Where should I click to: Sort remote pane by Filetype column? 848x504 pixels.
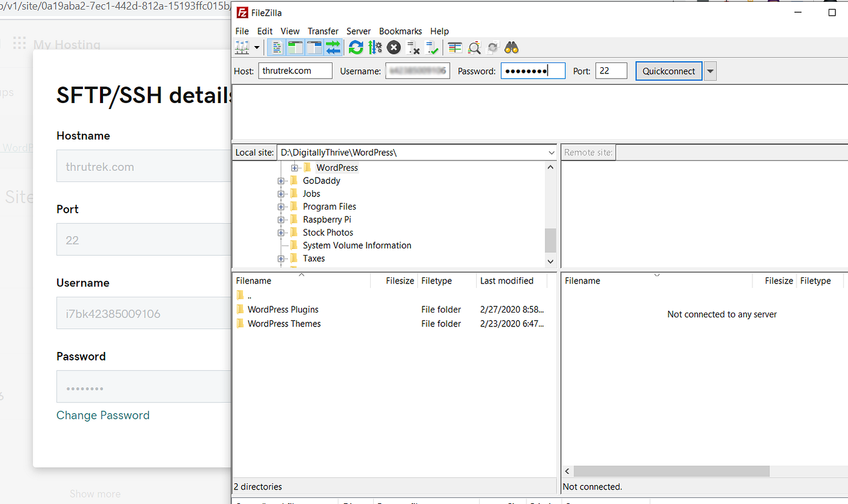[820, 280]
